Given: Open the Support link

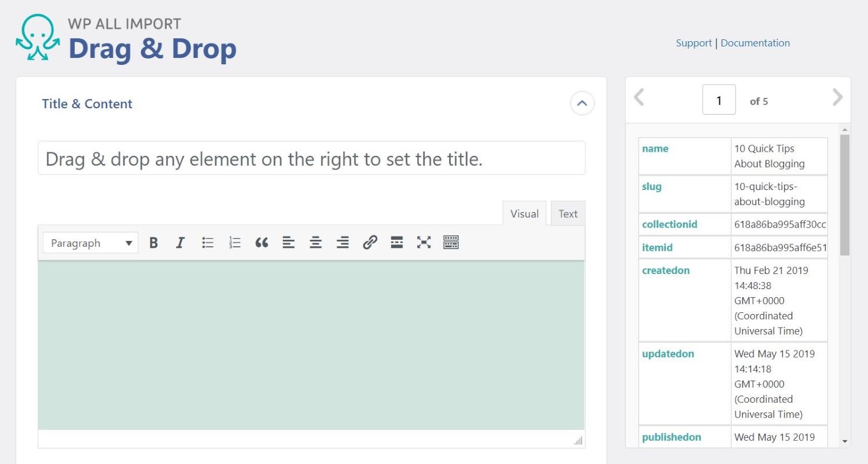Looking at the screenshot, I should [693, 42].
